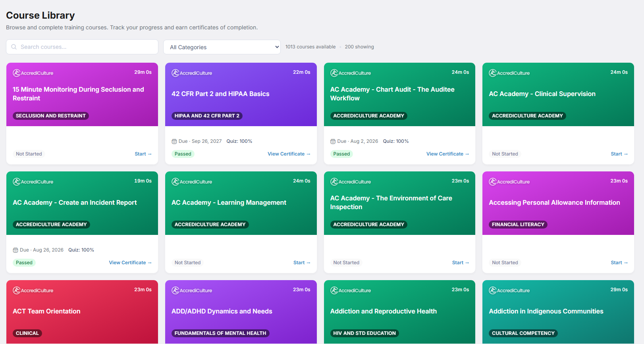
Task: Click Passed badge on Create an Incident Report card
Action: pos(24,263)
